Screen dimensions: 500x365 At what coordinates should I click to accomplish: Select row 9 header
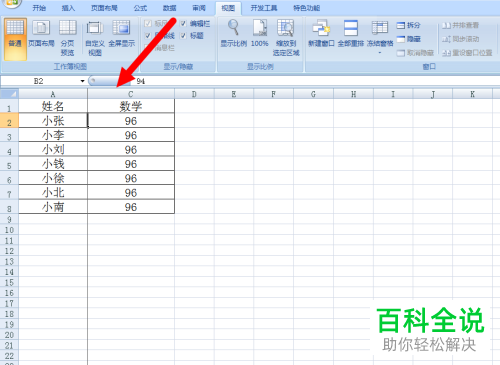(x=9, y=219)
